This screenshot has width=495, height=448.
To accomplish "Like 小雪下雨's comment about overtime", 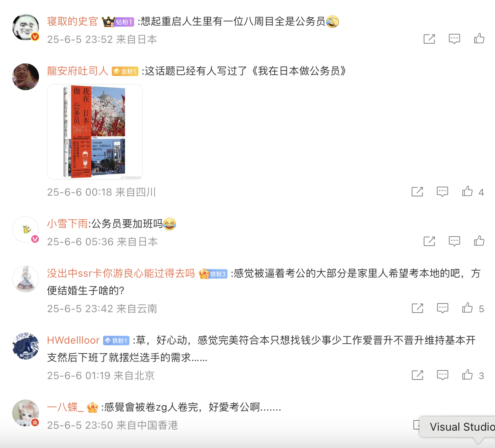I will click(479, 241).
